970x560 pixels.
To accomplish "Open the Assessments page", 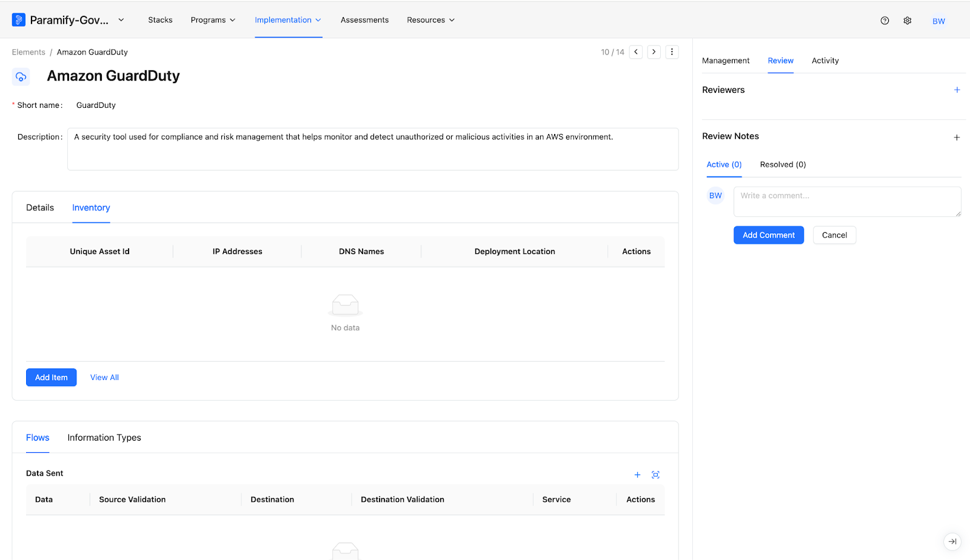I will pos(364,20).
